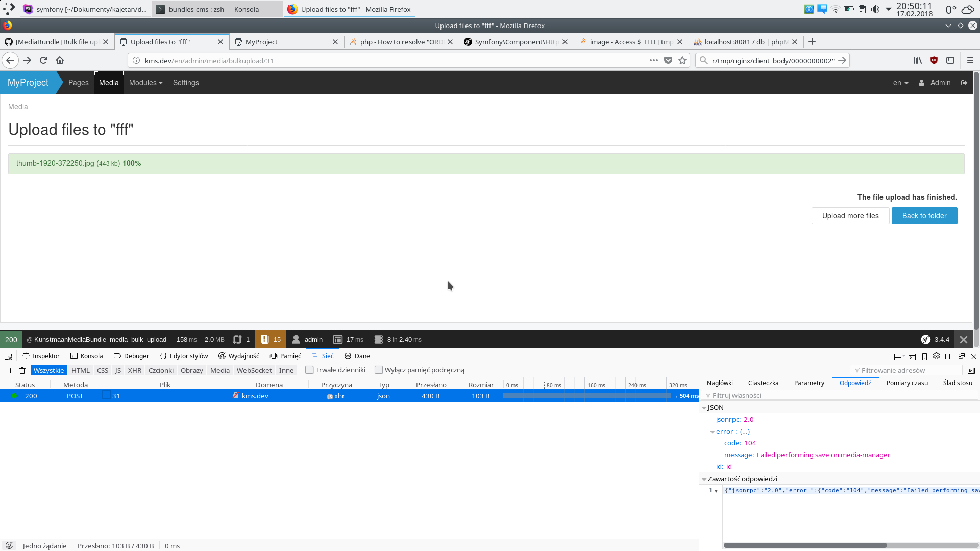Click the horizontal scrollbar under response content

coord(805,545)
